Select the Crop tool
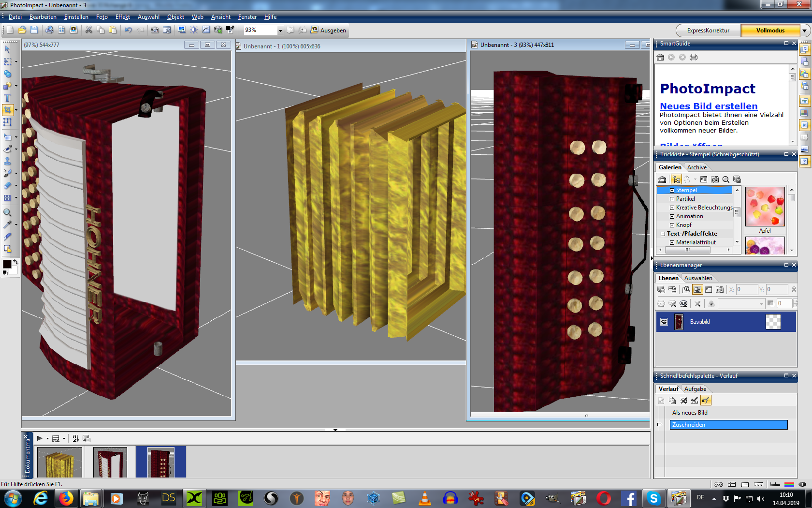The height and width of the screenshot is (508, 812). tap(7, 110)
